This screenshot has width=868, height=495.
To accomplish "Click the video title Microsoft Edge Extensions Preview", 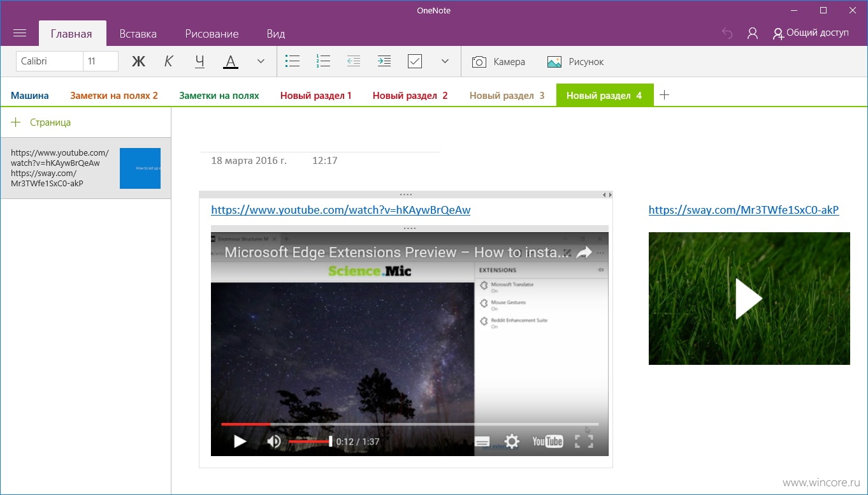I will [x=397, y=252].
